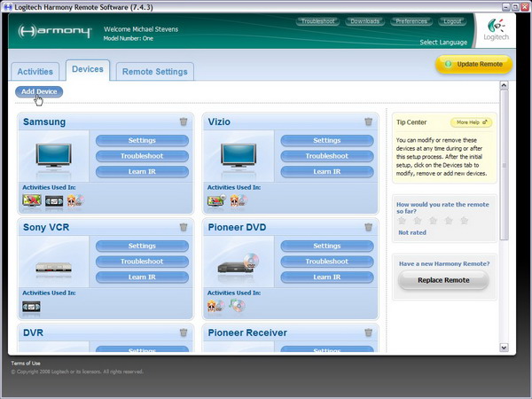Open Sony VCR's tape activity icon
This screenshot has width=532, height=399.
31,307
